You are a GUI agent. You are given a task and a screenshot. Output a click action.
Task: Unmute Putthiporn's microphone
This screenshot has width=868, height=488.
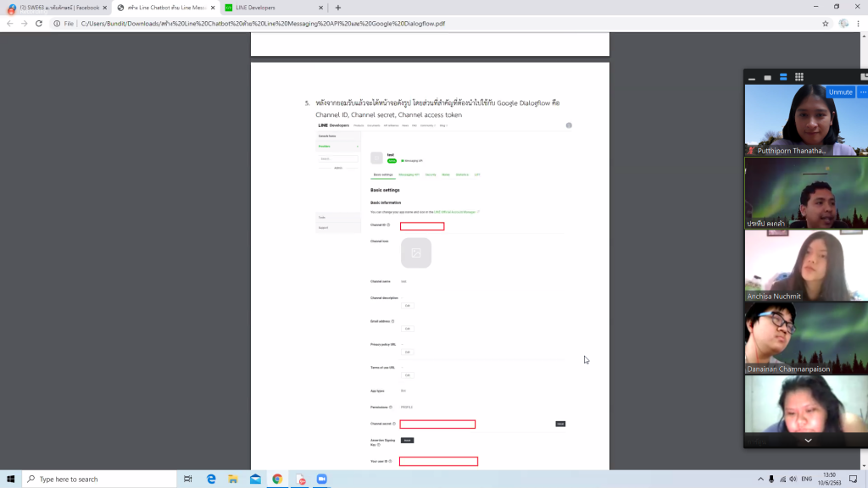840,91
